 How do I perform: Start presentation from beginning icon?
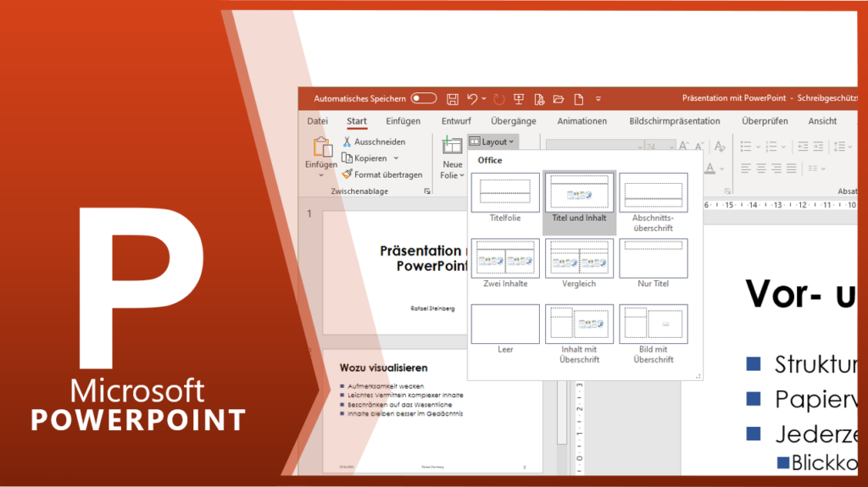coord(519,99)
